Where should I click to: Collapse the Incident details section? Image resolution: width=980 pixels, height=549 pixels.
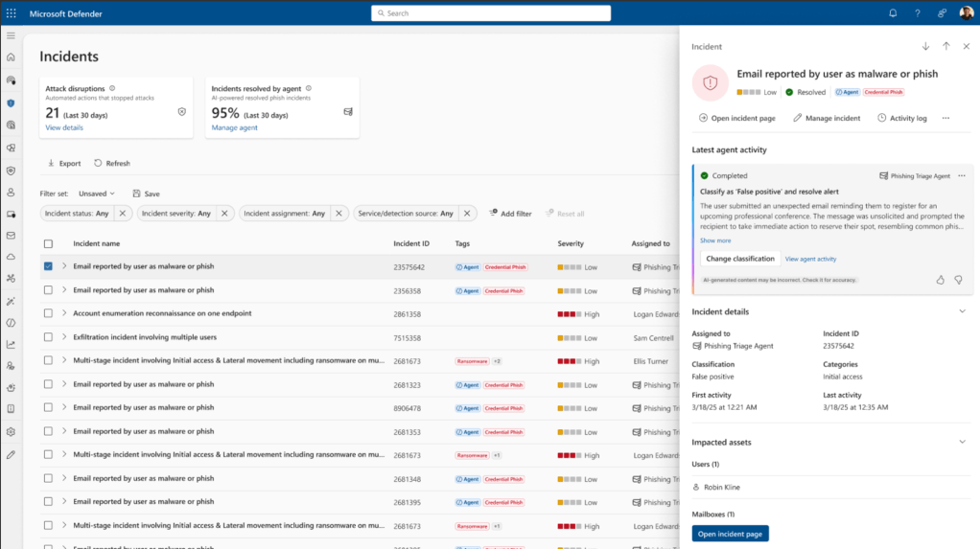tap(962, 311)
